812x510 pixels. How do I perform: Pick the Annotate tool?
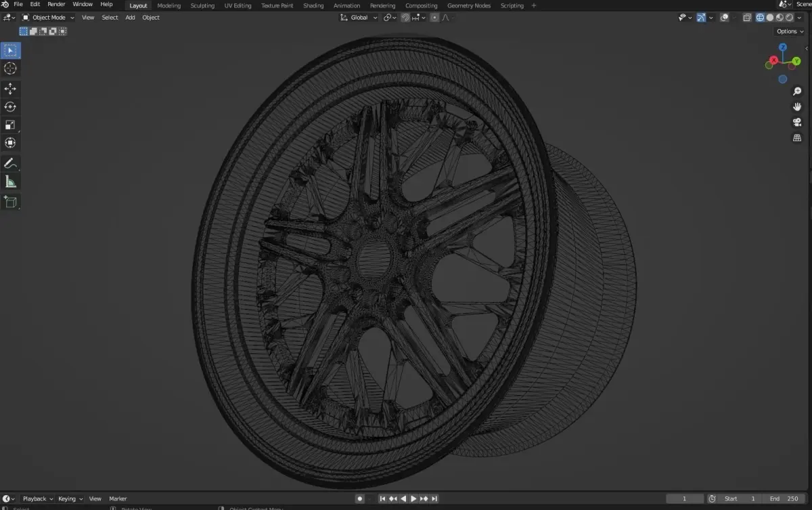tap(10, 163)
